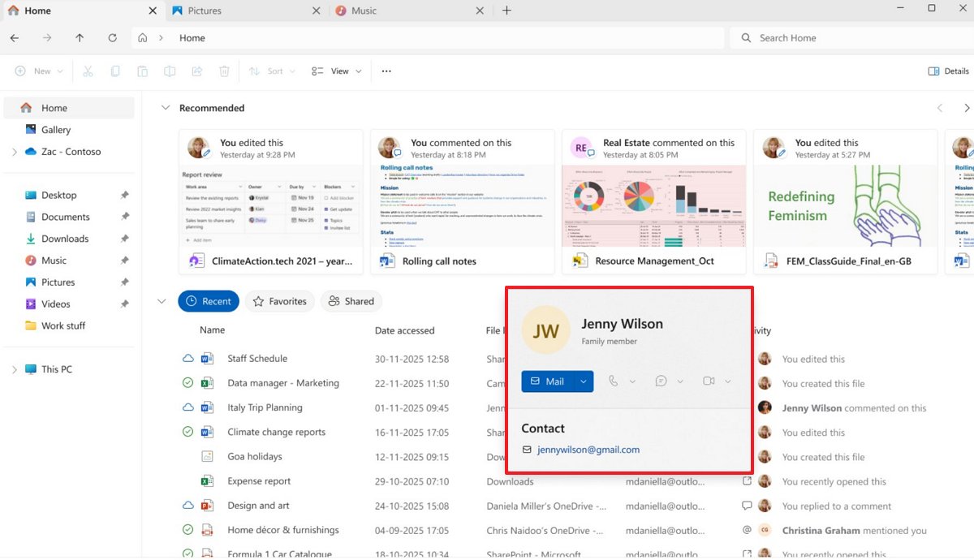Select the Shared filter pill
The height and width of the screenshot is (560, 974).
click(x=351, y=301)
